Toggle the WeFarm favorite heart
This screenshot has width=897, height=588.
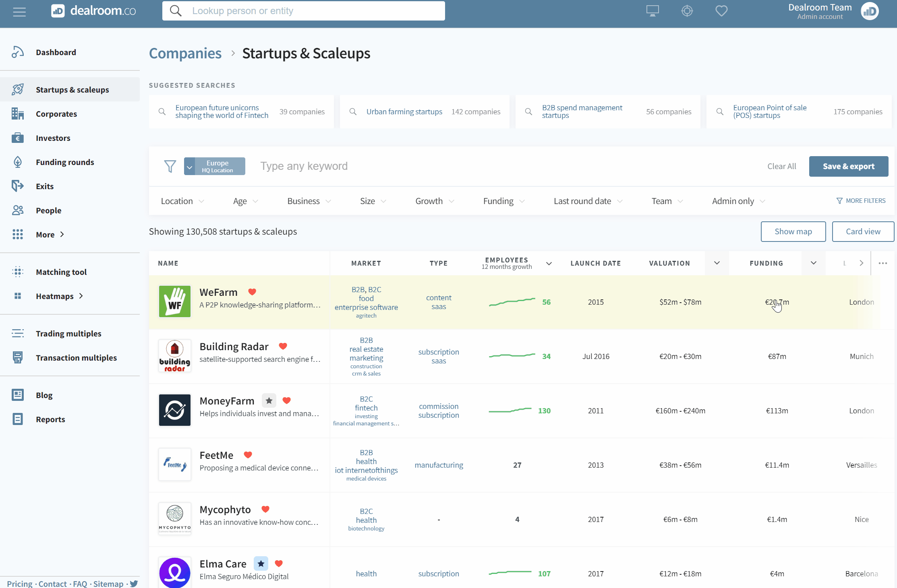click(252, 292)
